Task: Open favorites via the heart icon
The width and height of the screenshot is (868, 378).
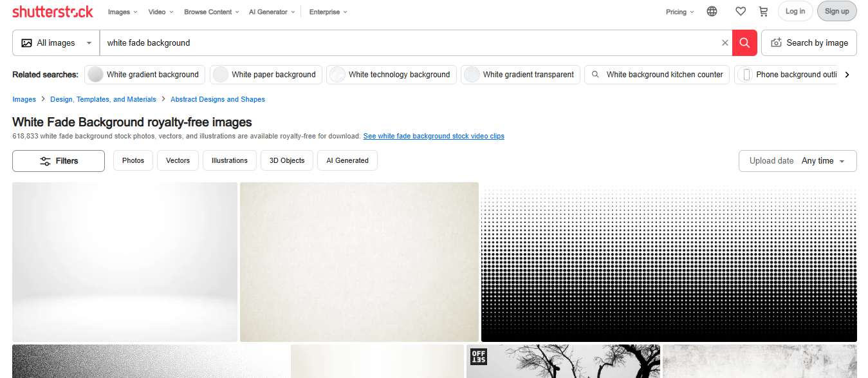Action: (741, 11)
